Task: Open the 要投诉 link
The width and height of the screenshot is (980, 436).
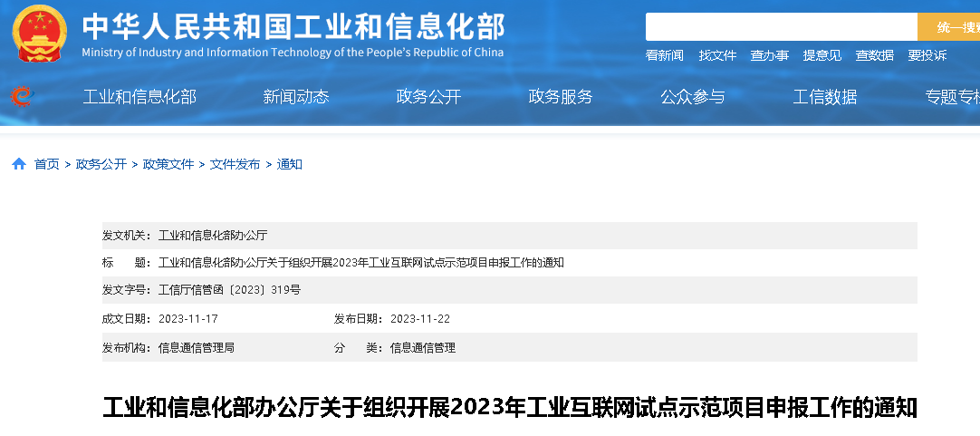Action: [927, 55]
